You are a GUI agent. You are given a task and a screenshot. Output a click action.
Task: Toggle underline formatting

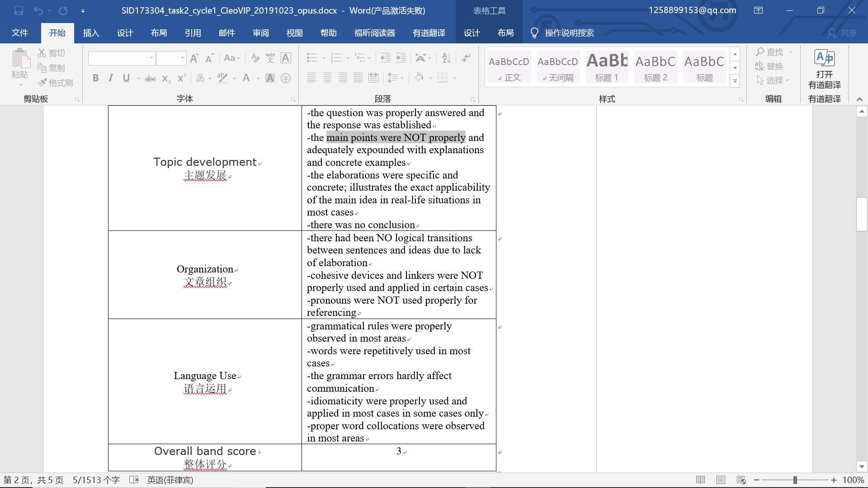pyautogui.click(x=126, y=78)
